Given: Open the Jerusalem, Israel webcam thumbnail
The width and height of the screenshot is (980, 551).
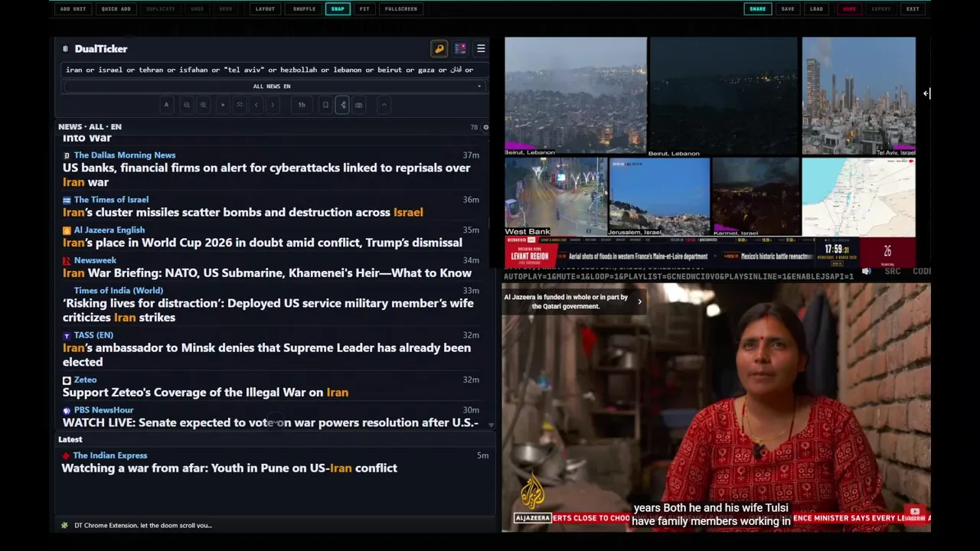Looking at the screenshot, I should (x=659, y=197).
